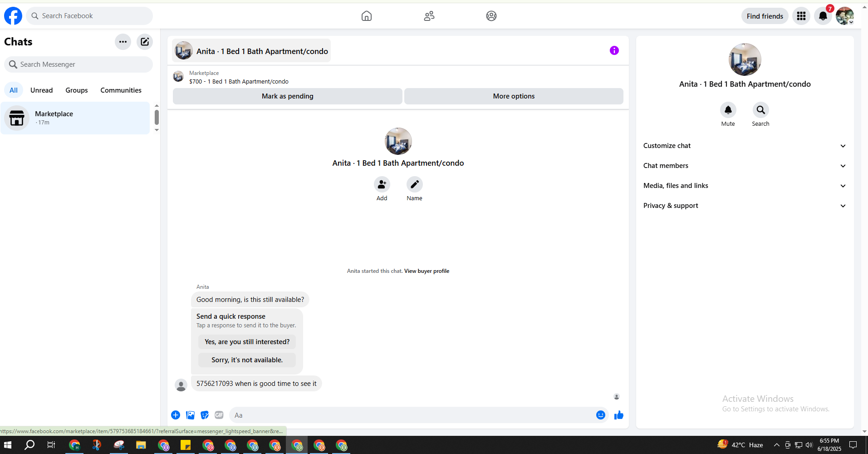Open File Explorer from taskbar
This screenshot has width=868, height=454.
141,445
